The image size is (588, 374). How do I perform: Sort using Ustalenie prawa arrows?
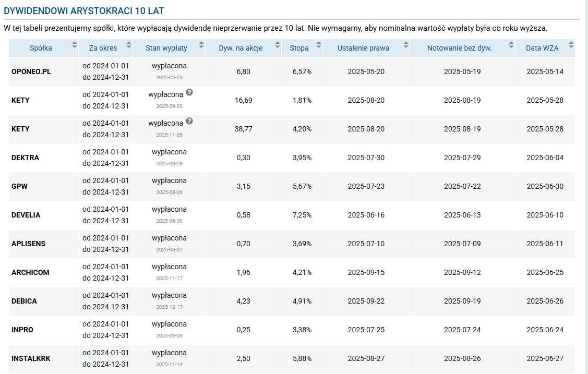[406, 45]
